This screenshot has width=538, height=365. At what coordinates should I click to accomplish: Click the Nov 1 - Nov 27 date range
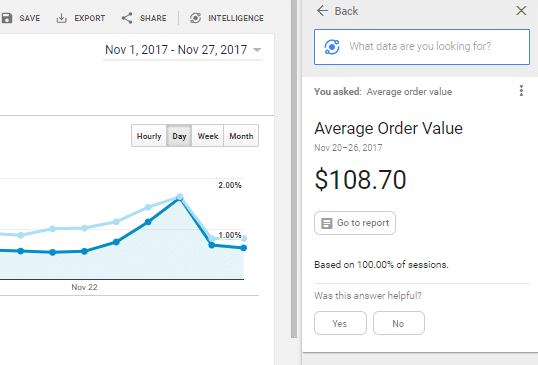point(176,50)
